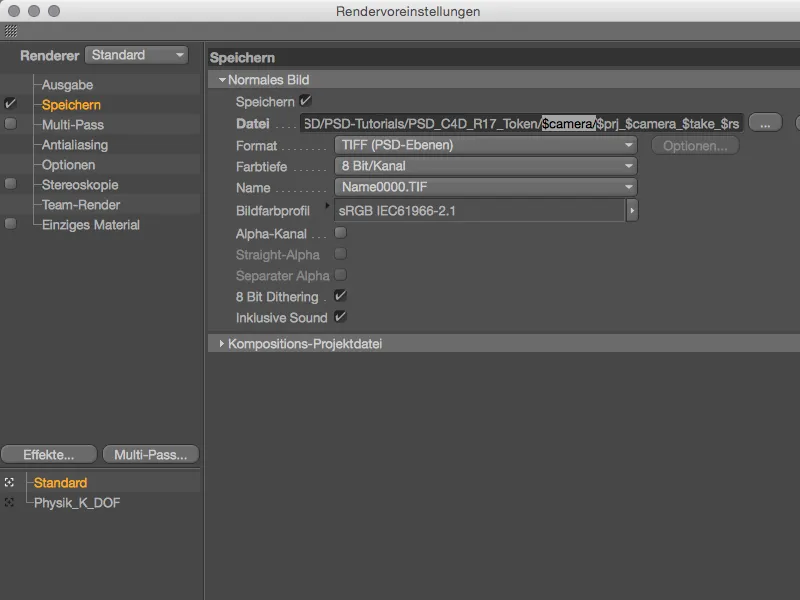Open the Team-Render settings page
Viewport: 800px width, 600px height.
(x=81, y=205)
